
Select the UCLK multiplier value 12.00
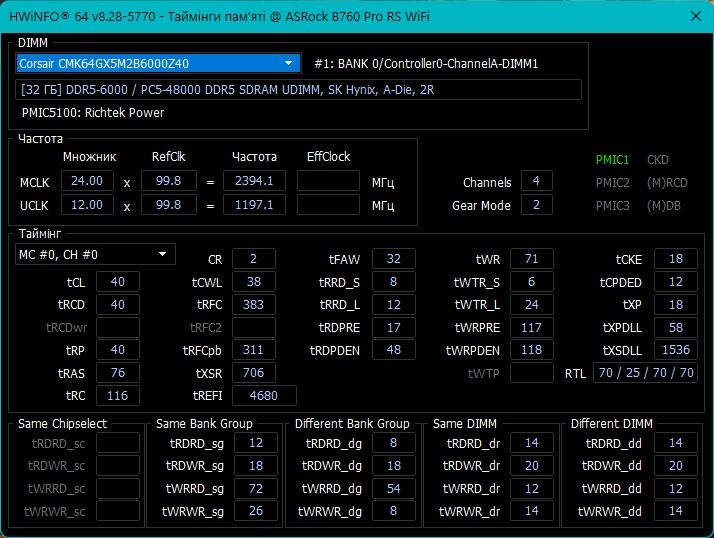coord(87,205)
